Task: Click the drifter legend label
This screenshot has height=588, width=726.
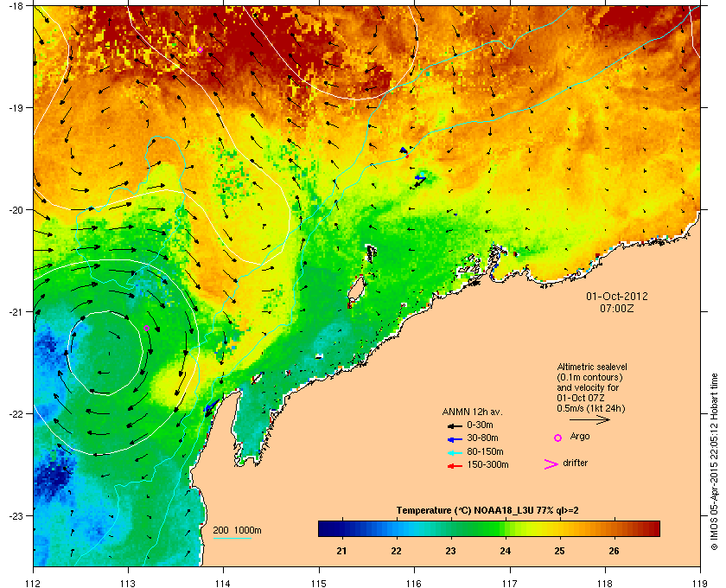Action: [575, 463]
